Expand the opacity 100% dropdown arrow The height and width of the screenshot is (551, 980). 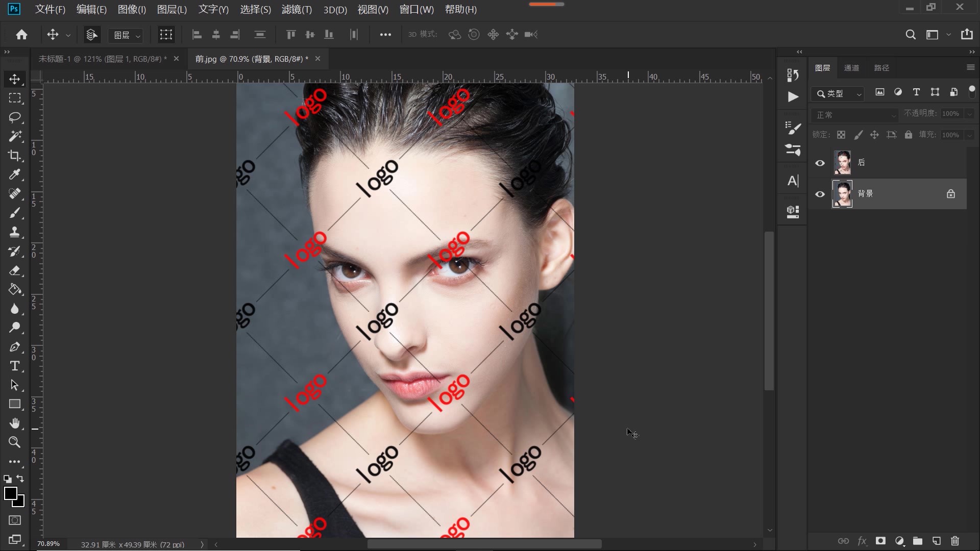coord(969,114)
